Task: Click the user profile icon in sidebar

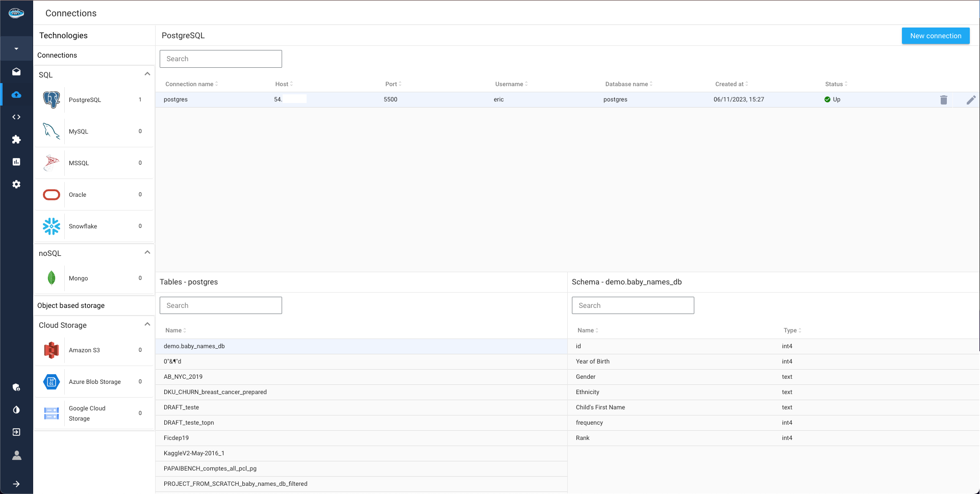Action: (16, 455)
